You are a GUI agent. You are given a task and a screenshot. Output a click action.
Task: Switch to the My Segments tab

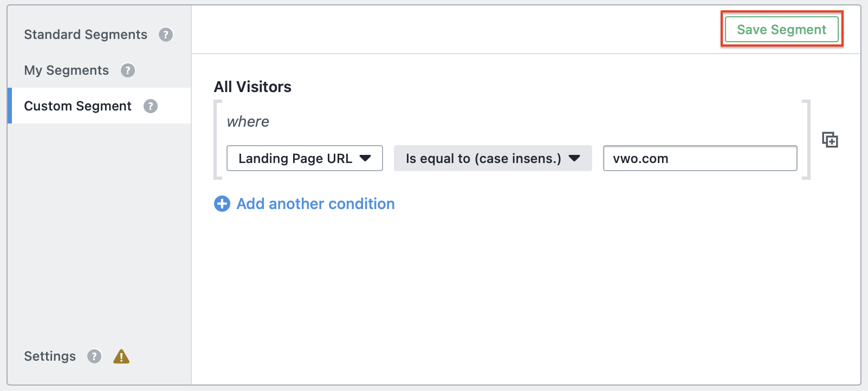tap(66, 70)
